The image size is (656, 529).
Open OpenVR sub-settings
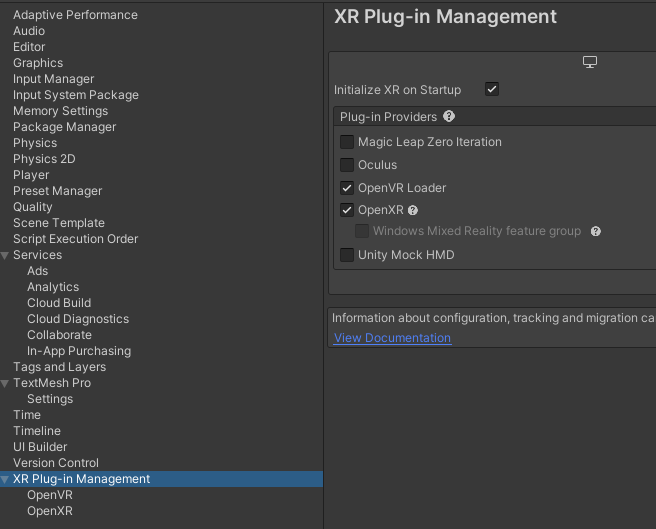tap(50, 495)
